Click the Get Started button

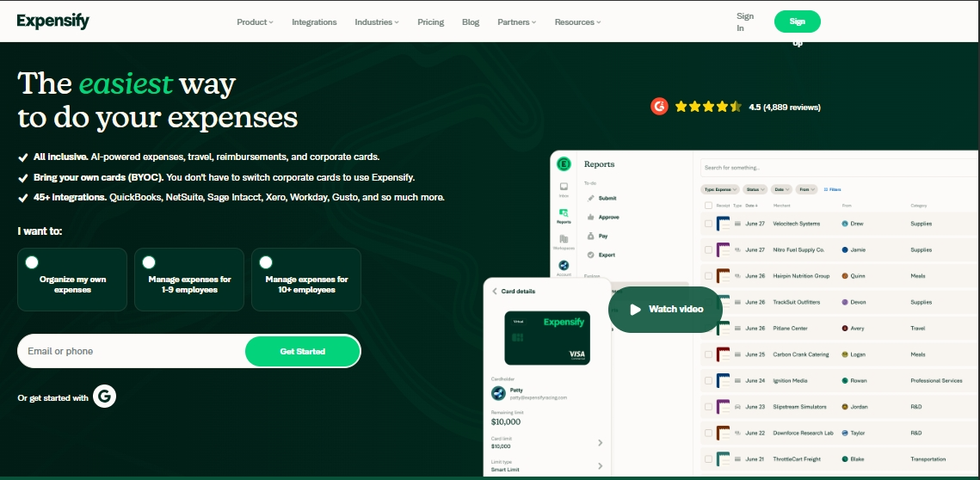coord(303,352)
